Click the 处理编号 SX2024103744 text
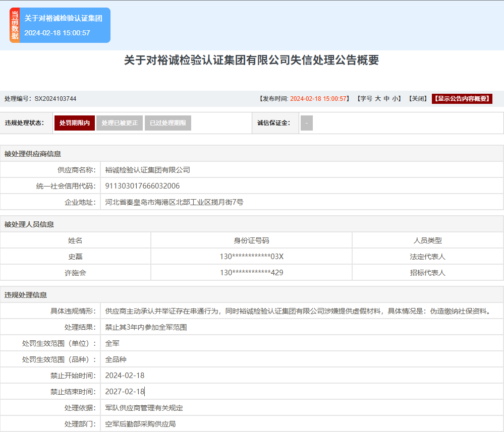This screenshot has width=504, height=432. (x=55, y=99)
